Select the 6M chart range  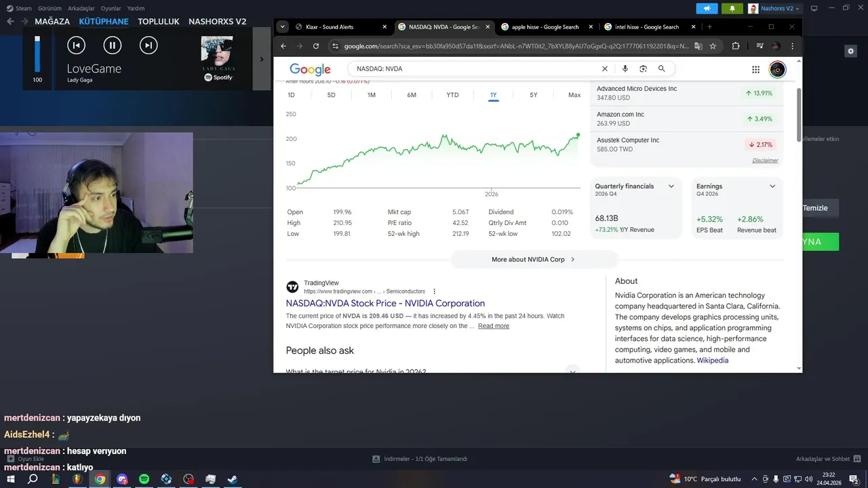coord(412,95)
